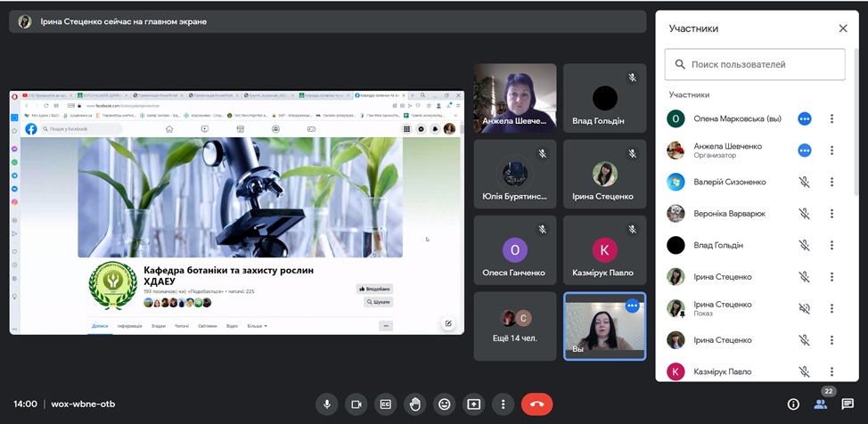868x424 pixels.
Task: Raise hand using the hand icon
Action: pos(414,404)
